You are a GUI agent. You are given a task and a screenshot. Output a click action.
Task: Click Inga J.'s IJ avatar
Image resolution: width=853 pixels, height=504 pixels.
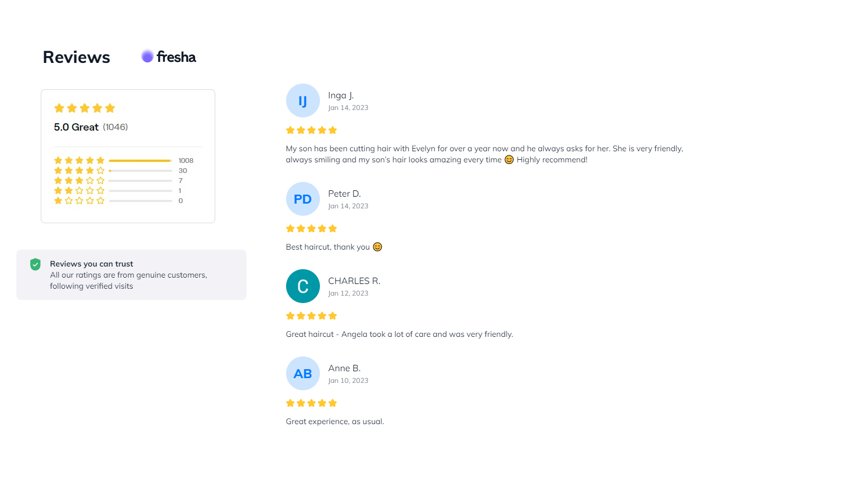[302, 100]
